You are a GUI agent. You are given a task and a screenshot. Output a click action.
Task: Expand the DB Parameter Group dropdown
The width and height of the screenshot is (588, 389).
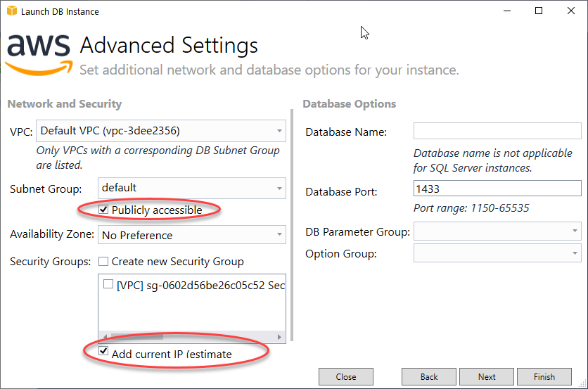click(497, 231)
